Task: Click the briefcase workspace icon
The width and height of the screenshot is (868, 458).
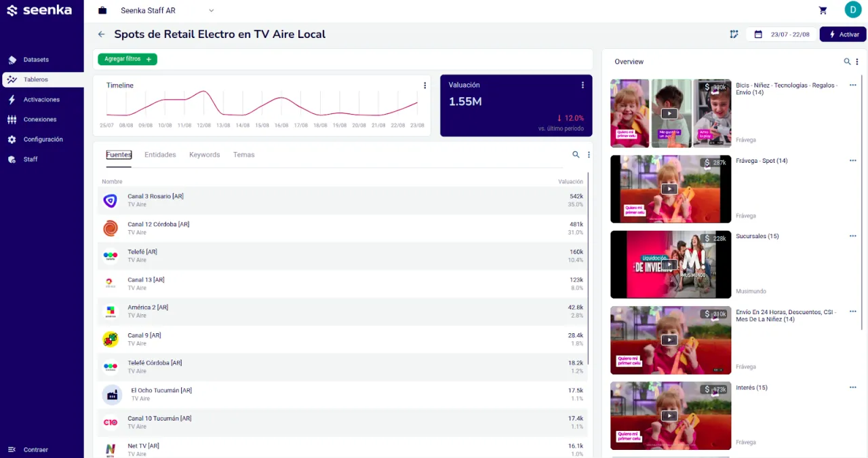Action: 102,10
